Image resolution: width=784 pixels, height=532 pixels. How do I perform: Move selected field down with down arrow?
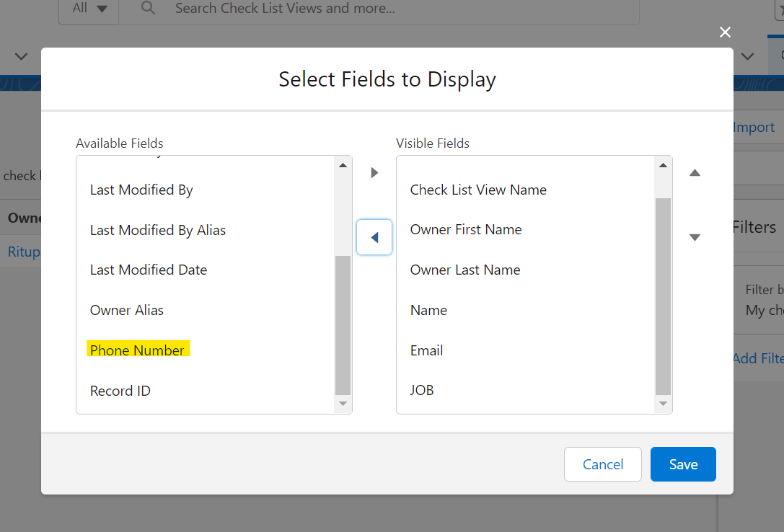[x=695, y=237]
